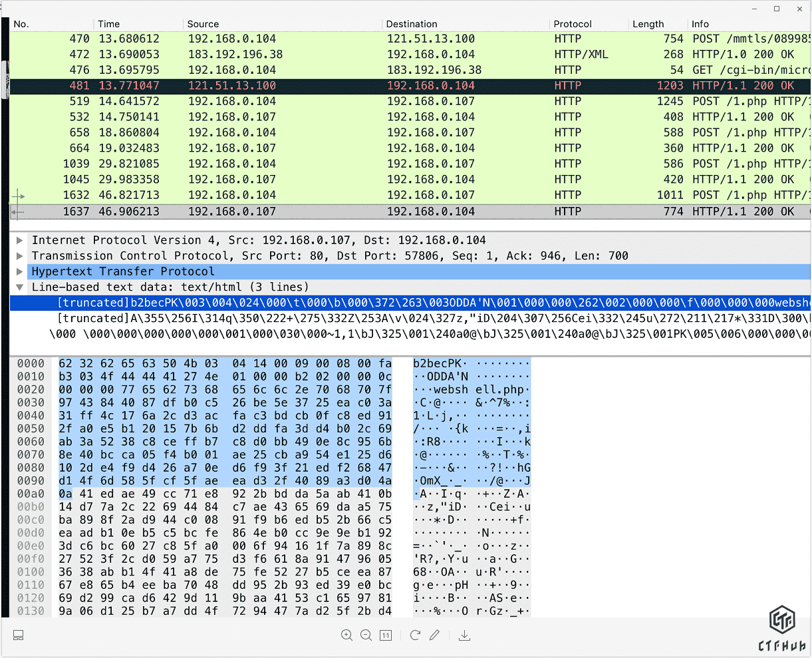812x658 pixels.
Task: Download the image using the download icon
Action: (465, 635)
